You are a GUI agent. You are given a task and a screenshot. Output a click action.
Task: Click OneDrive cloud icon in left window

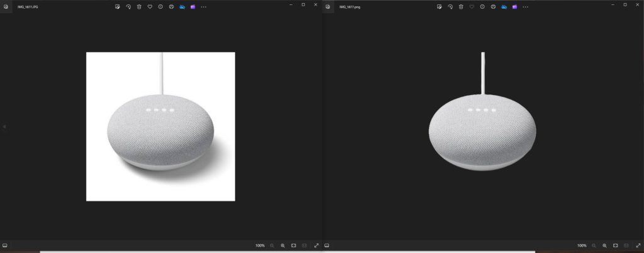pos(182,6)
